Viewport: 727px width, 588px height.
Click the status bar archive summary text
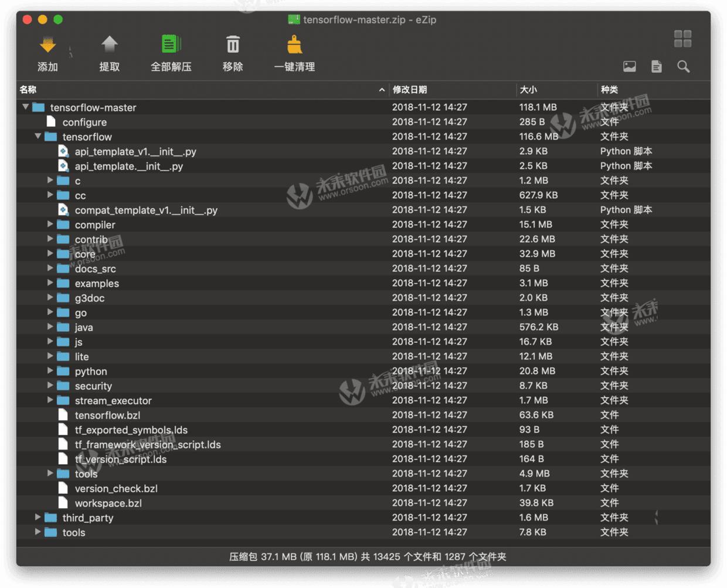(x=368, y=556)
